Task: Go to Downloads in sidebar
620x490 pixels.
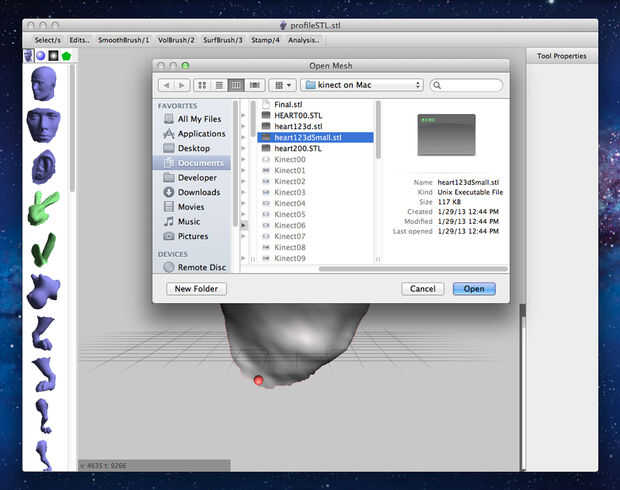Action: pos(192,192)
